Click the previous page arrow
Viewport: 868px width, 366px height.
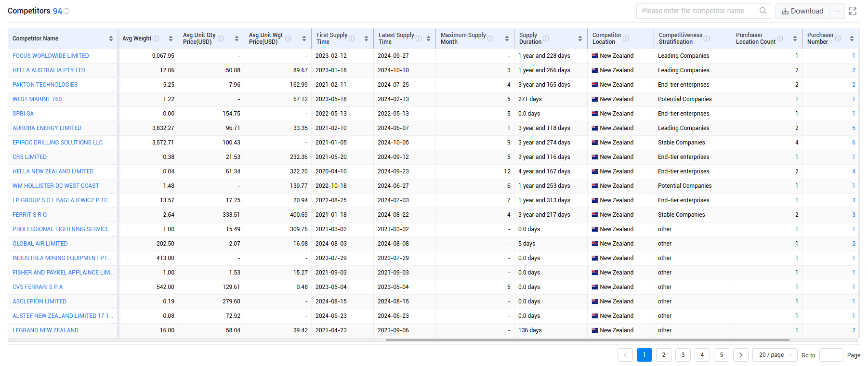coord(625,355)
